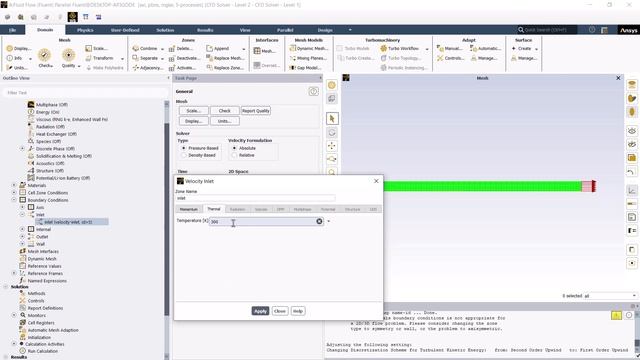Click Replace Zone in the ribbon

coord(225,68)
